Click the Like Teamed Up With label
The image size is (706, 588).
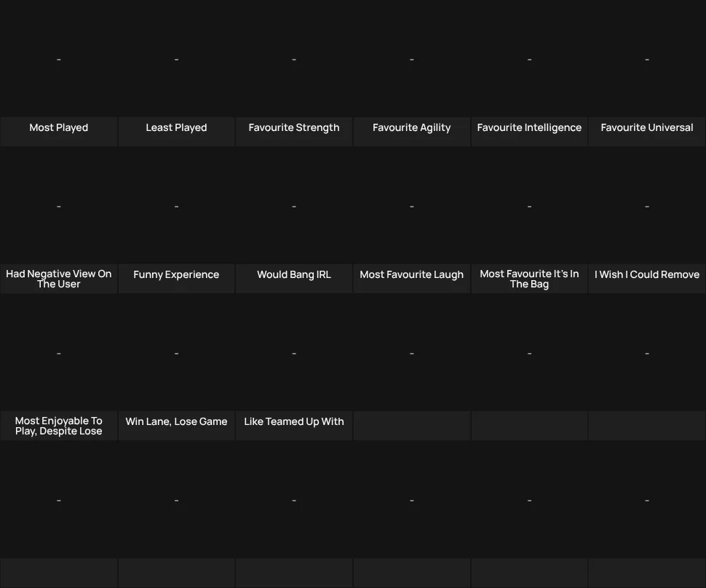click(x=294, y=421)
